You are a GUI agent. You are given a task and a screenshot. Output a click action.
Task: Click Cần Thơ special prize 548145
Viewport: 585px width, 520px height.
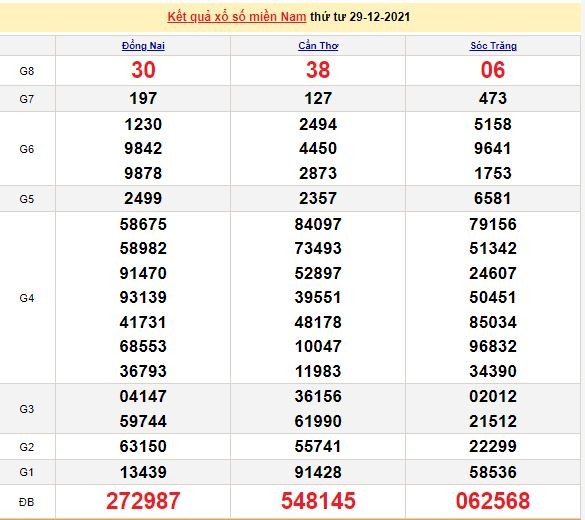318,501
